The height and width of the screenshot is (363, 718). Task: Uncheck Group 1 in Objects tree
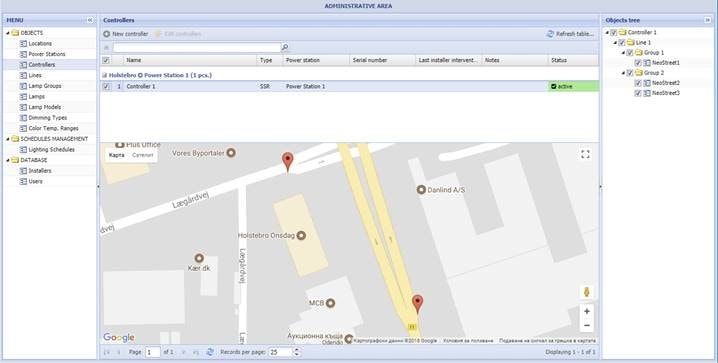[x=630, y=53]
